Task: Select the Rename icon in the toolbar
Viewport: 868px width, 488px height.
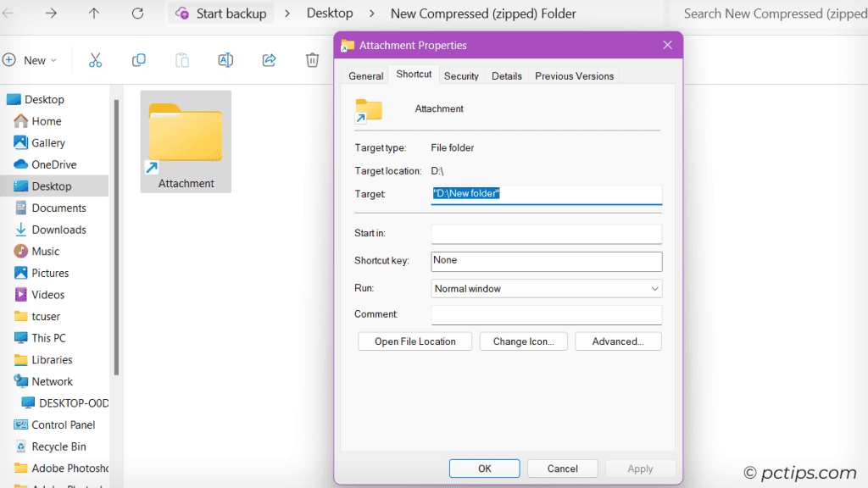Action: point(225,59)
